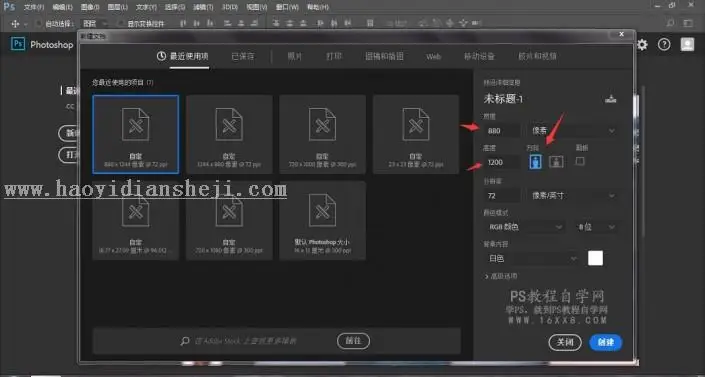
Task: Open the 图层(L) menu
Action: 117,7
